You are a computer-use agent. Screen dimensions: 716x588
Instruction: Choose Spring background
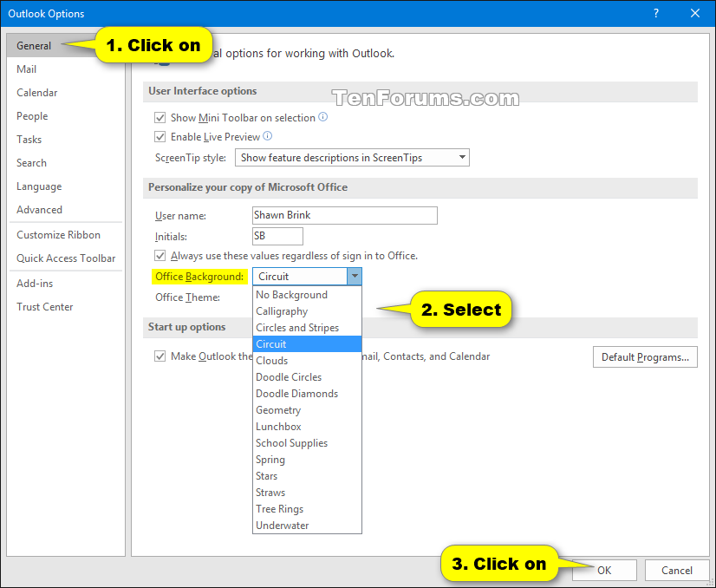click(307, 460)
